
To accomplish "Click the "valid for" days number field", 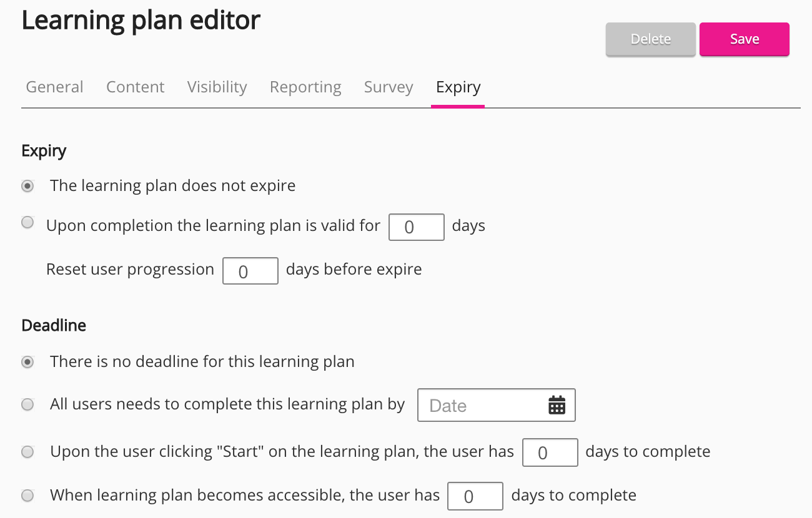I will [x=416, y=227].
